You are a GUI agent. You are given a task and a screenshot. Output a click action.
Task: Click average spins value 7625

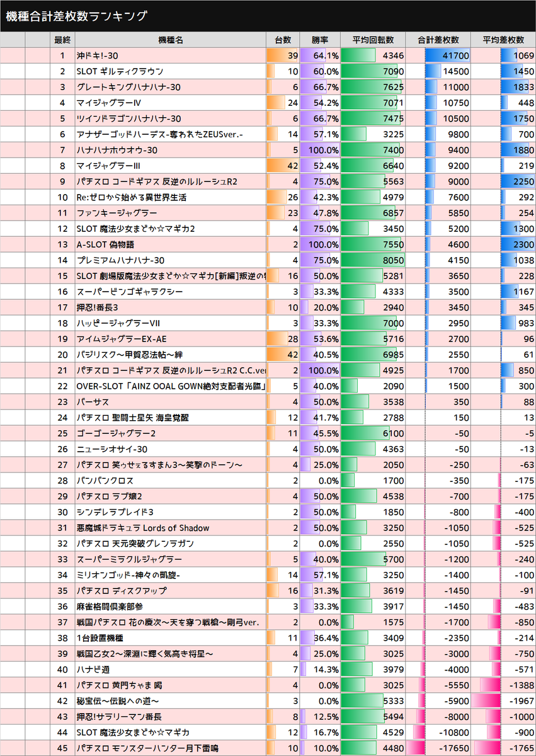[x=394, y=87]
